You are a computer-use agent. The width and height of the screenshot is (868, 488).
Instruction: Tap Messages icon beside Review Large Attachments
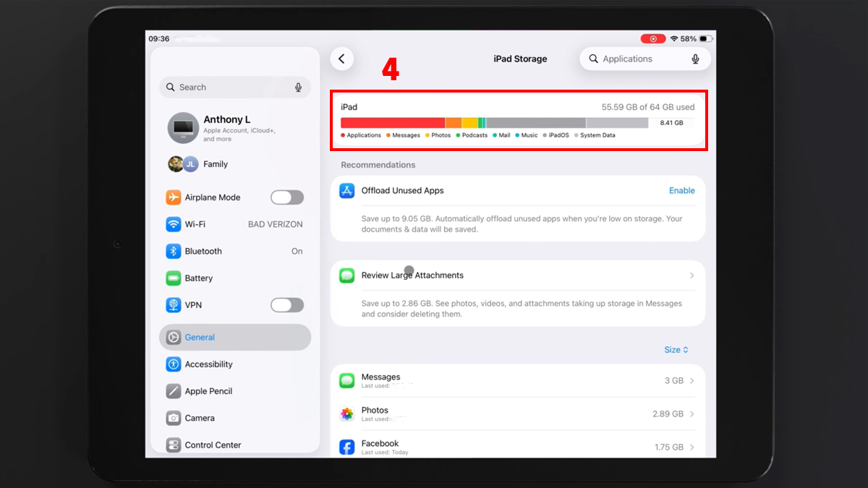(x=347, y=275)
